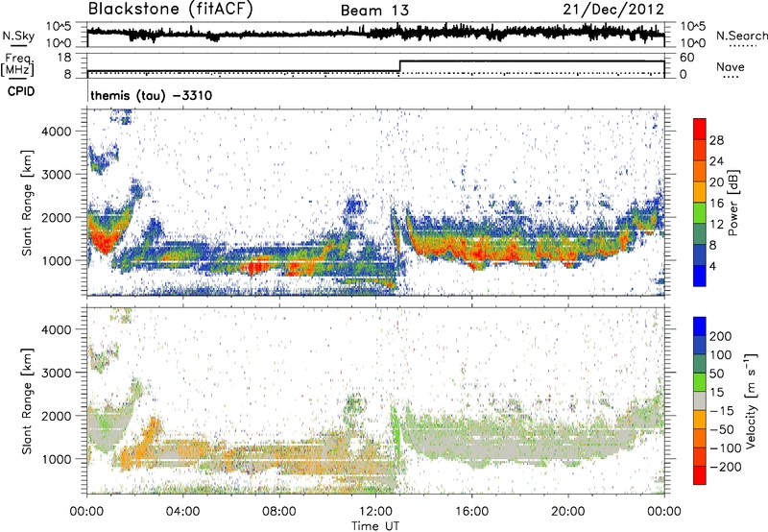Image resolution: width=768 pixels, height=532 pixels.
Task: Click the "Power [dB]" color bar title
Action: pos(732,203)
